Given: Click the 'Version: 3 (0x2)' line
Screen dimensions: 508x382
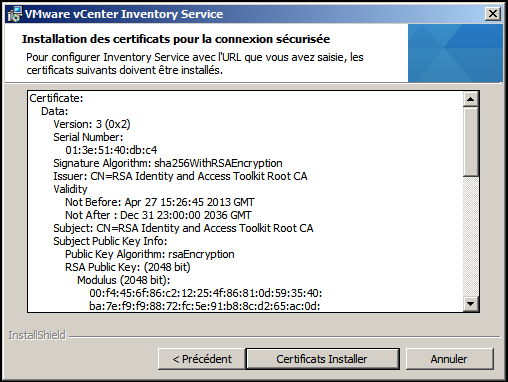Looking at the screenshot, I should 92,124.
